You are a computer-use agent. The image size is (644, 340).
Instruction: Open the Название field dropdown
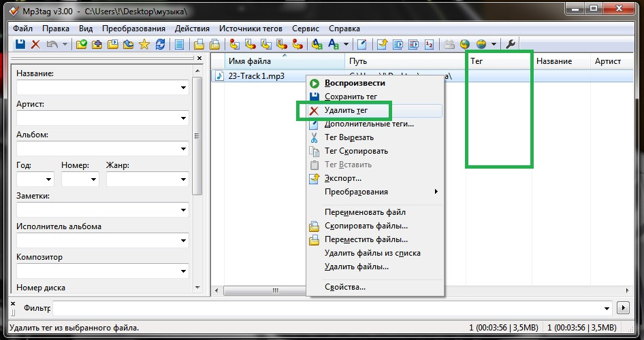(x=183, y=88)
